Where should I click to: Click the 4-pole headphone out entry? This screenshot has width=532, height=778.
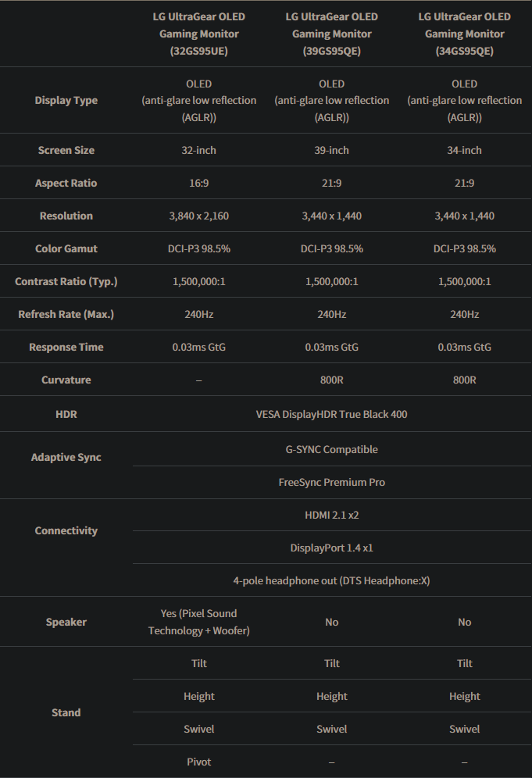click(x=331, y=580)
